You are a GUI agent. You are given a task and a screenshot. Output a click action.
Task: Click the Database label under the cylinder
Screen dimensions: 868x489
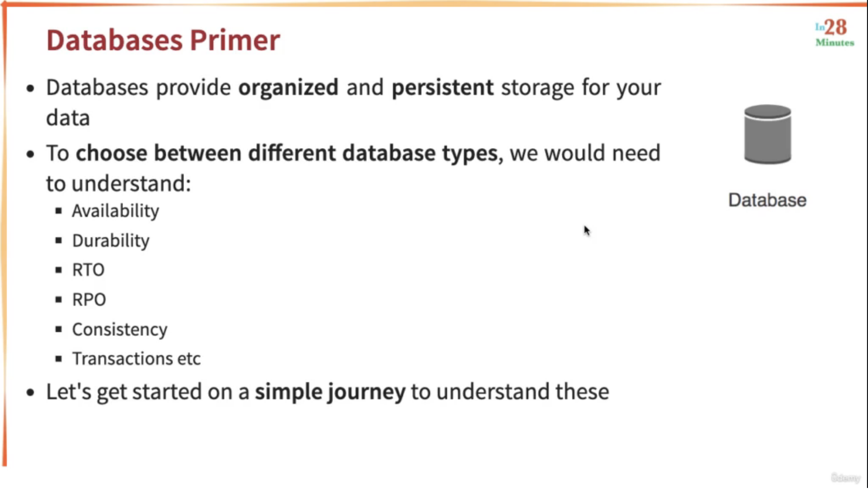click(767, 200)
